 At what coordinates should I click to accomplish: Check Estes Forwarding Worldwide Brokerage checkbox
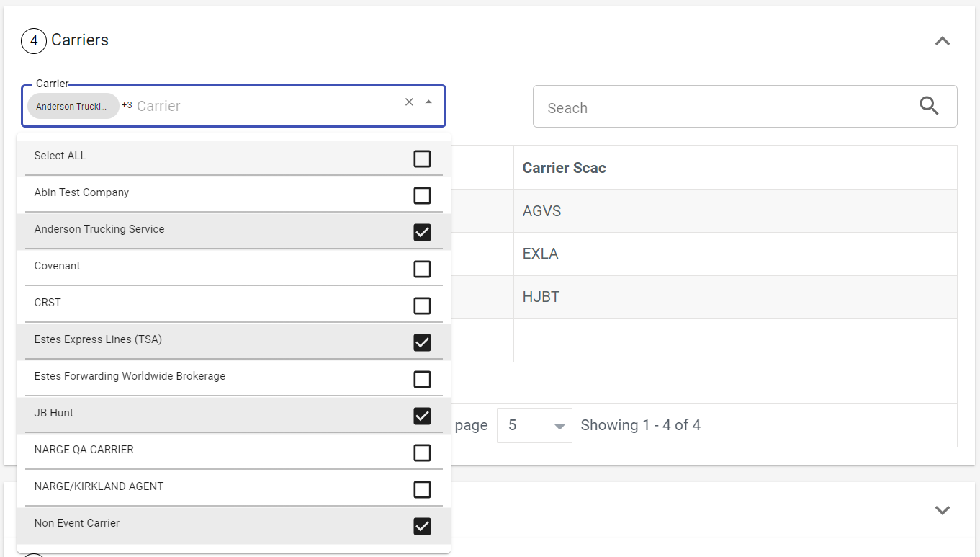(x=422, y=379)
